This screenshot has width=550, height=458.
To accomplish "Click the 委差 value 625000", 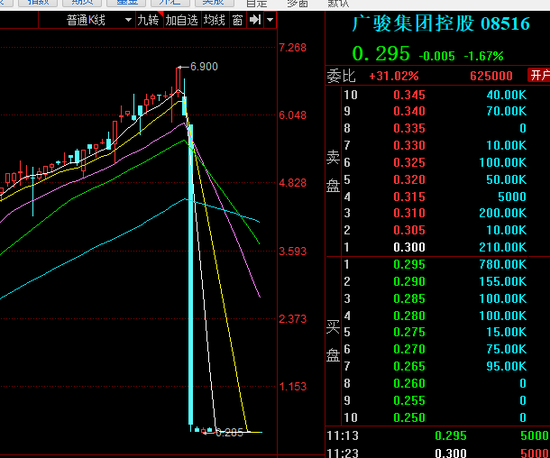I will [491, 76].
